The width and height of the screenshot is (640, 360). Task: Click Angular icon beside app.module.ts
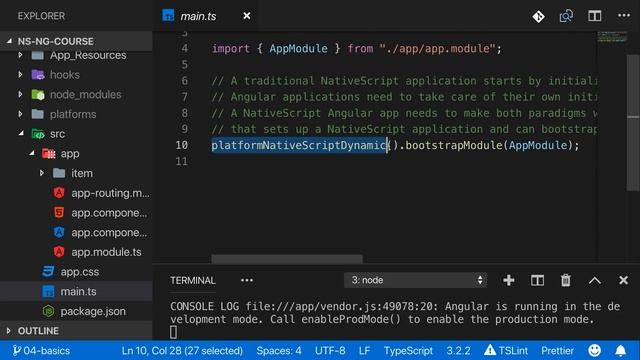[x=59, y=252]
